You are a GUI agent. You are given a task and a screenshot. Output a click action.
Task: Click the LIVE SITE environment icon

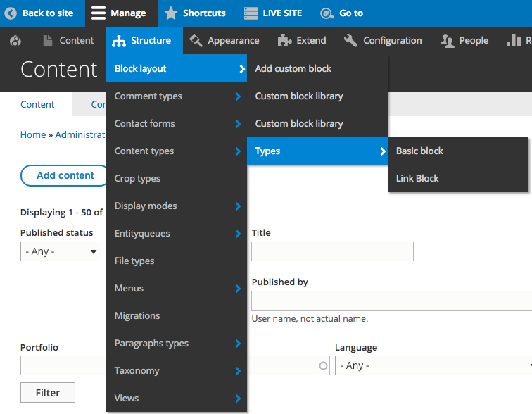[251, 13]
